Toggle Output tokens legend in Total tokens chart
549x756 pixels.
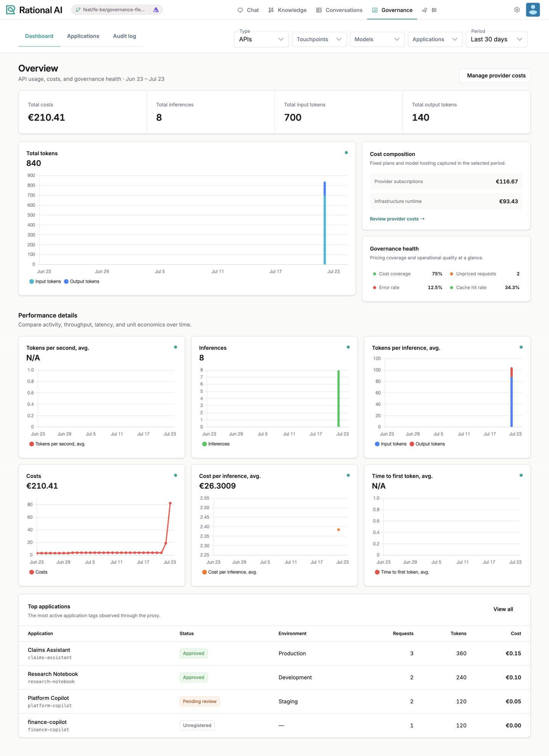82,281
